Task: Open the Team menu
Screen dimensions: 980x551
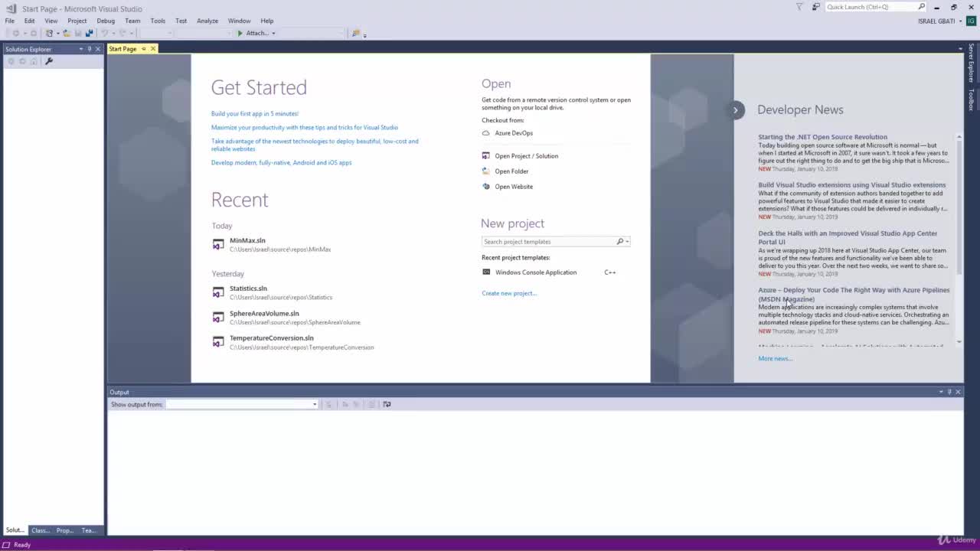Action: [x=132, y=21]
